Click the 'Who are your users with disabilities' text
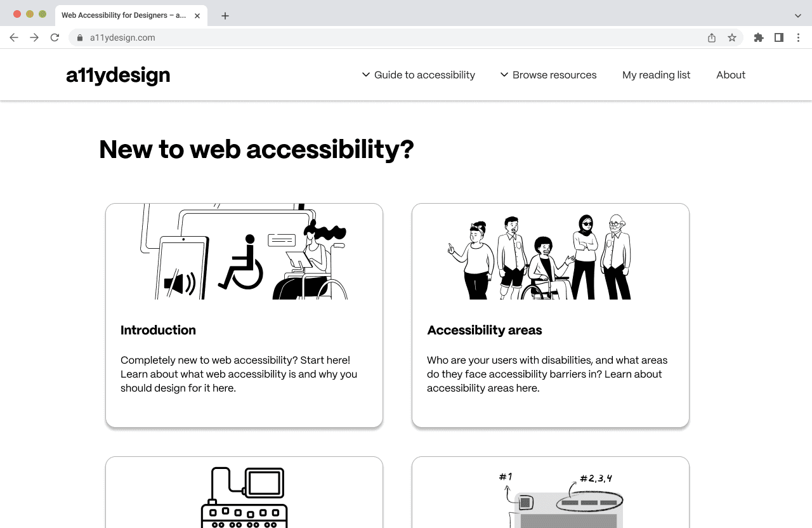This screenshot has height=528, width=812. tap(547, 374)
